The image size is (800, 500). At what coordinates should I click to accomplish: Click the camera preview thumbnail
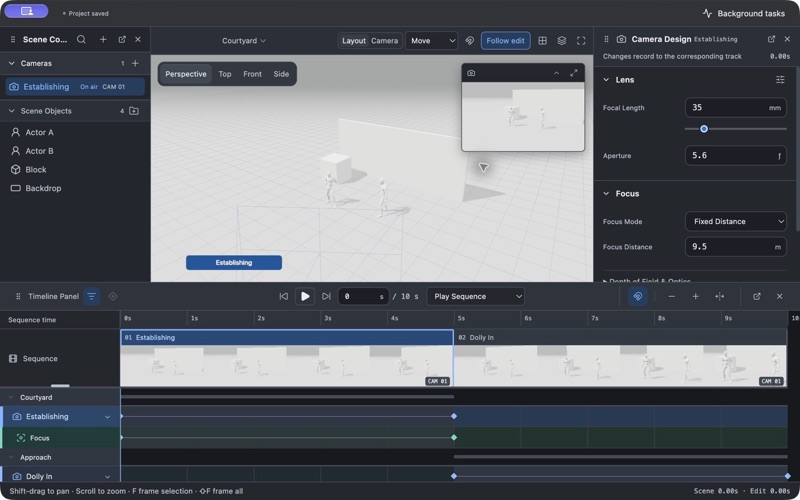pyautogui.click(x=523, y=116)
